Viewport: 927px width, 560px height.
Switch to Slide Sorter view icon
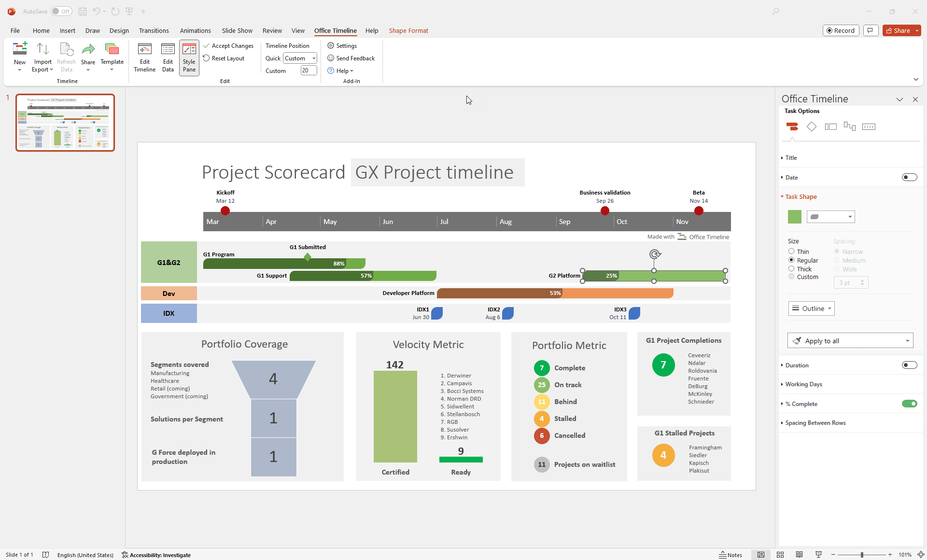tap(780, 555)
